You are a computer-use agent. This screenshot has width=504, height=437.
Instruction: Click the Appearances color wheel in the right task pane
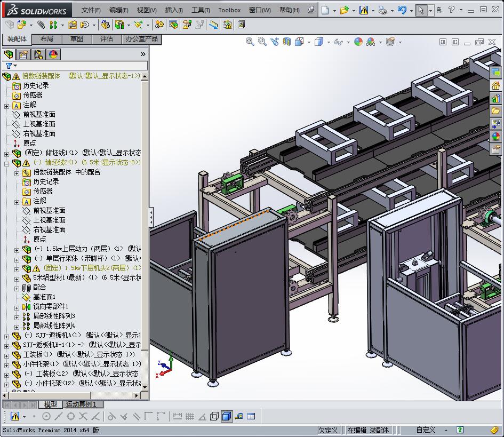(496, 137)
